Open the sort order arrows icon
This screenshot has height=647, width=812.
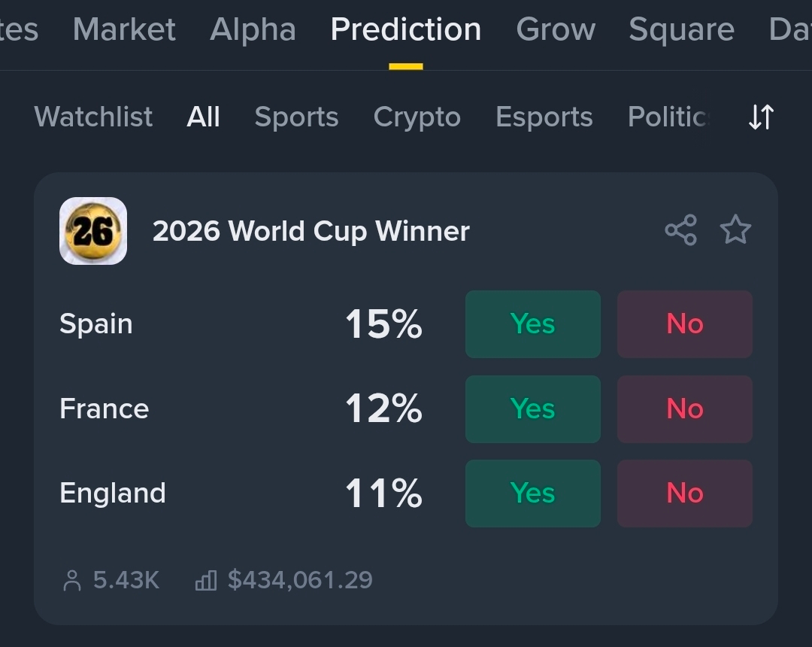pos(761,117)
